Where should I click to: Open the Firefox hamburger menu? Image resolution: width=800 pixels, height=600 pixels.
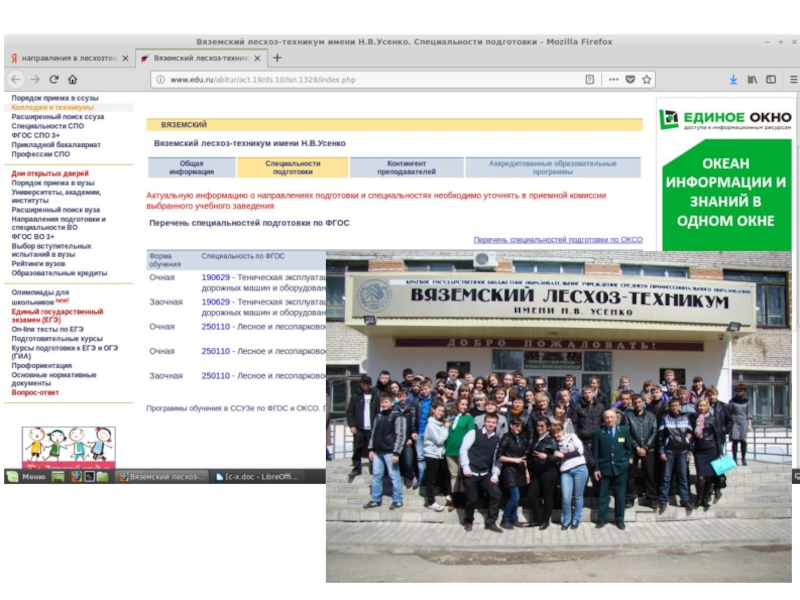click(790, 79)
